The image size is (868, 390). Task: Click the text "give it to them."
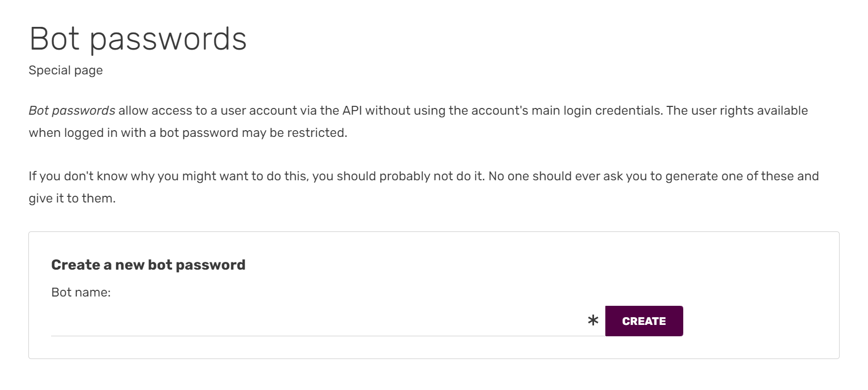point(72,198)
